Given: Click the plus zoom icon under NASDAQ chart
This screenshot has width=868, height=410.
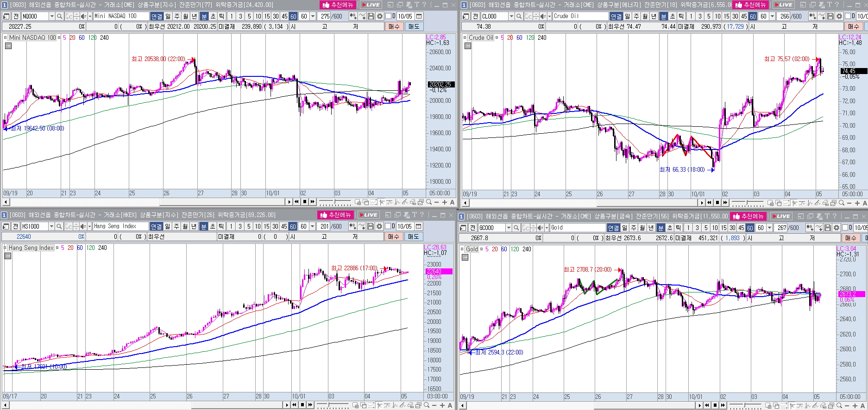Looking at the screenshot, I should pos(445,202).
